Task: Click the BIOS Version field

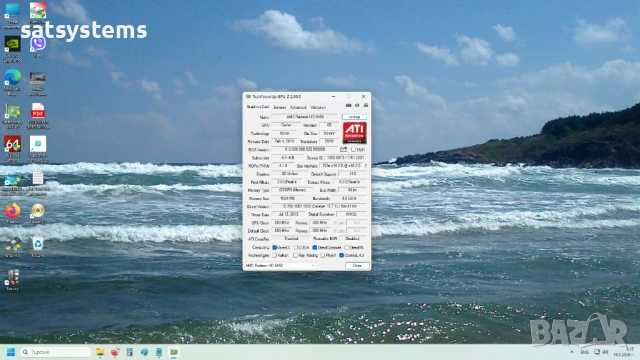Action: pyautogui.click(x=304, y=150)
